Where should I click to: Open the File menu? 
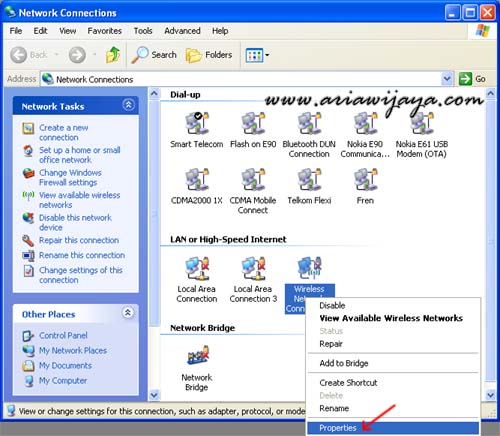click(x=16, y=31)
